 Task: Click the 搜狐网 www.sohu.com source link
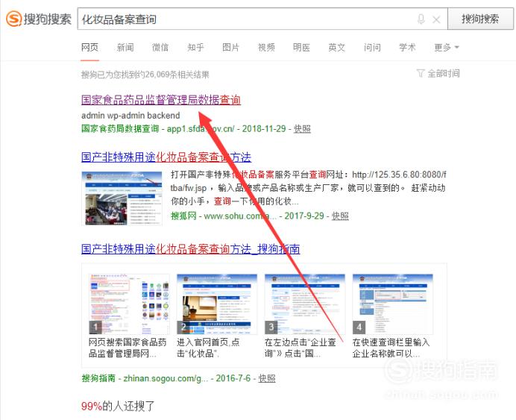(x=224, y=216)
